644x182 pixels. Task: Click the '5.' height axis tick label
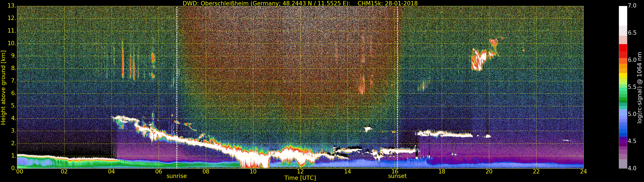13,106
